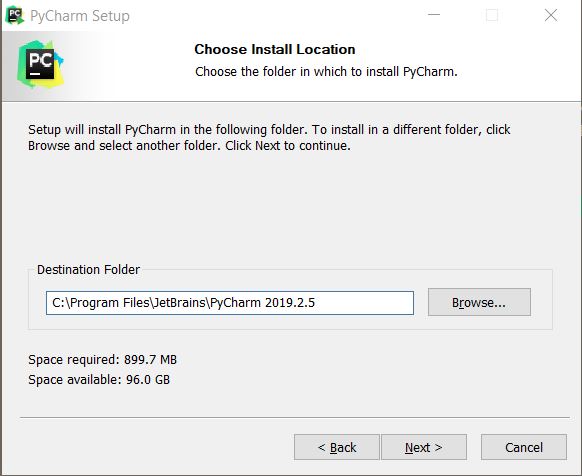Cancel the PyCharm installation
582x476 pixels.
[524, 447]
